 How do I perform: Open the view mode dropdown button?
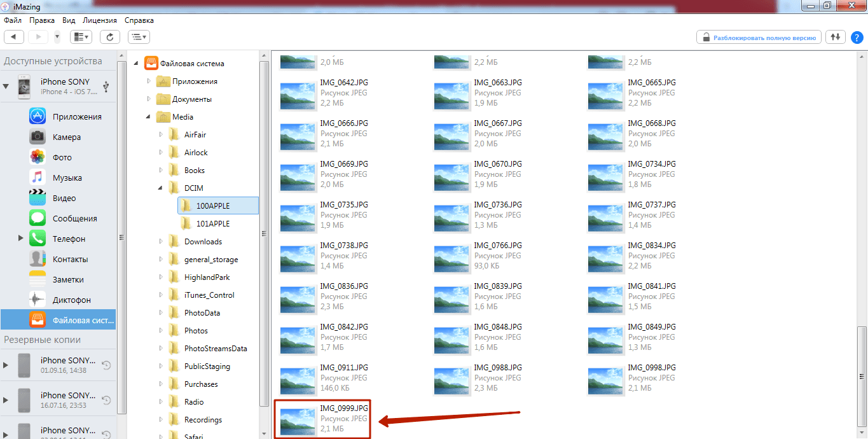click(x=81, y=37)
